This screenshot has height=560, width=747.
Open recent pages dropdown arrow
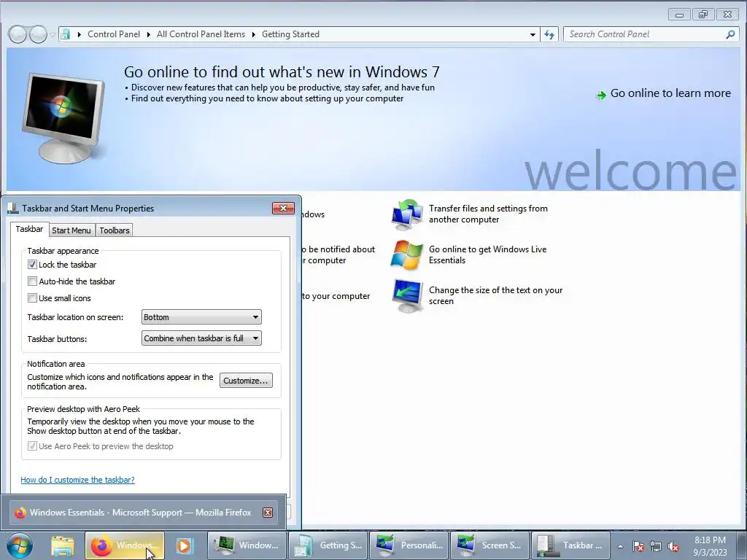[53, 35]
